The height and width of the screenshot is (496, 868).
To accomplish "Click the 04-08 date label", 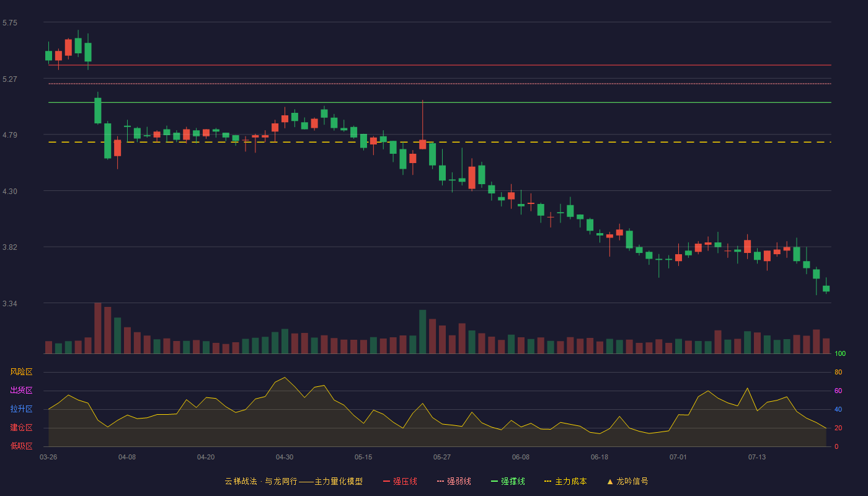I will pyautogui.click(x=127, y=457).
